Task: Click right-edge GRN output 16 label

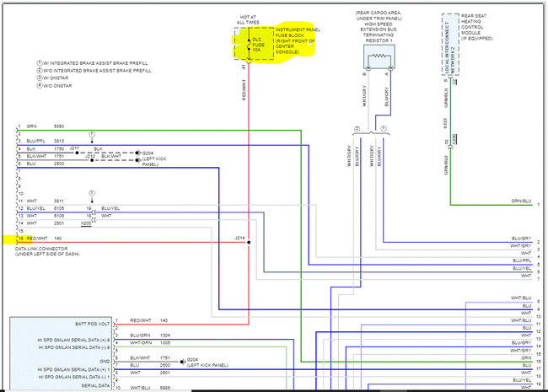Action: pyautogui.click(x=526, y=357)
